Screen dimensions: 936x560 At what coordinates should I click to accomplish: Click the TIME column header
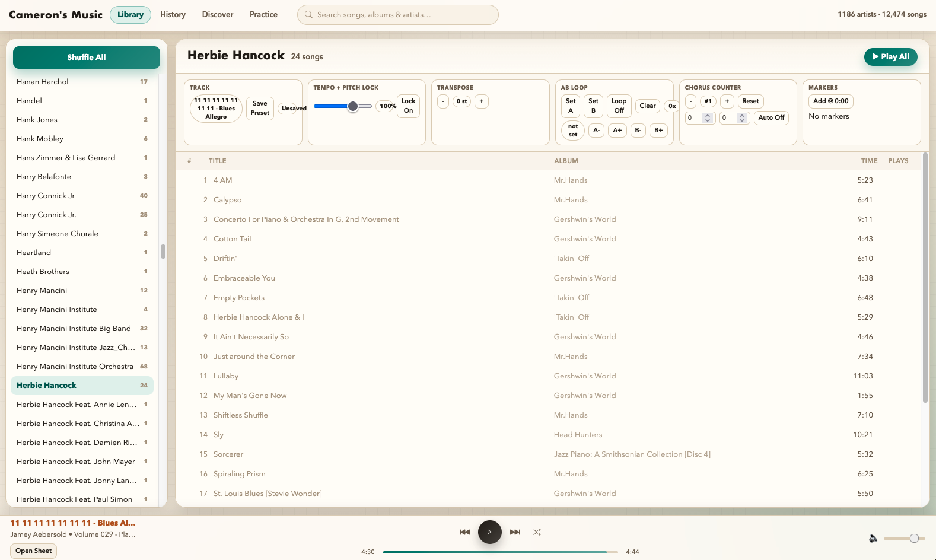[x=869, y=161]
